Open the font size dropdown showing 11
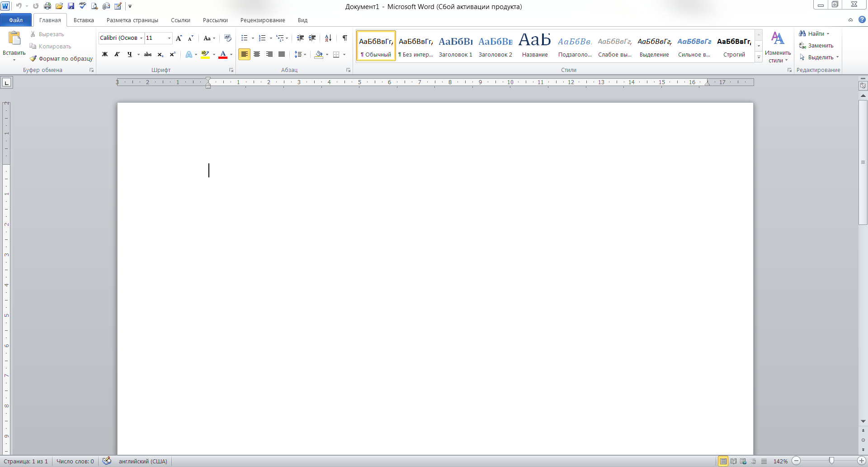Image resolution: width=868 pixels, height=467 pixels. point(170,38)
